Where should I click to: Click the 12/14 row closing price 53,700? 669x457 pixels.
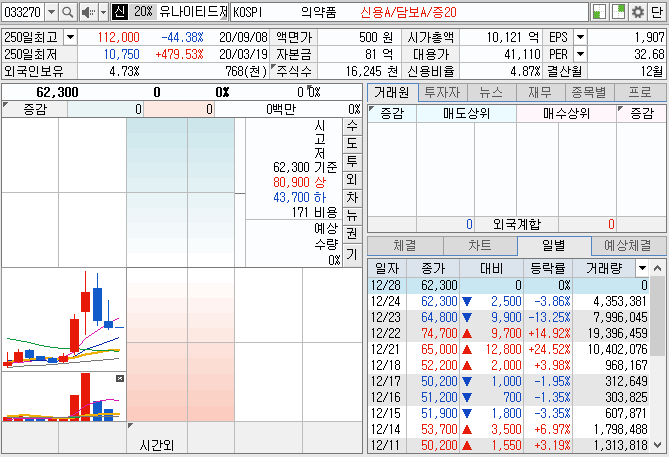[439, 429]
